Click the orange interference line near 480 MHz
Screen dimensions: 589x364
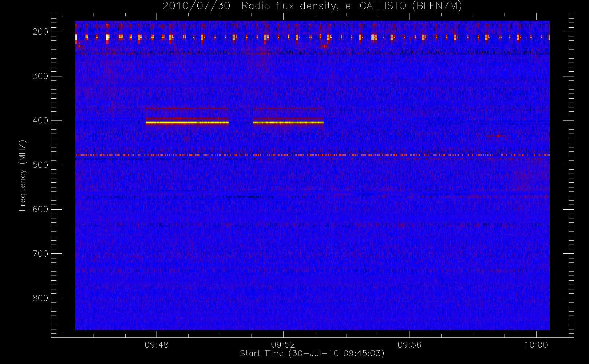tap(312, 155)
